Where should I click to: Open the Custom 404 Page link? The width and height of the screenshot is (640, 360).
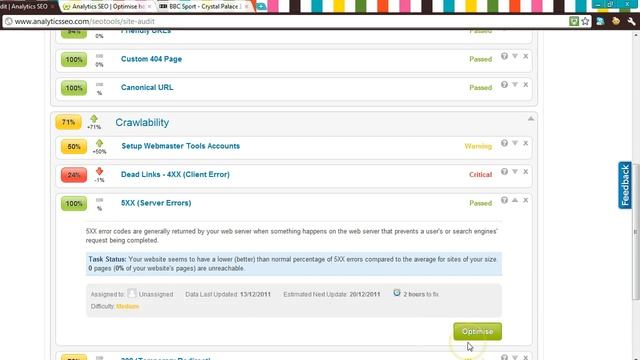coord(151,59)
